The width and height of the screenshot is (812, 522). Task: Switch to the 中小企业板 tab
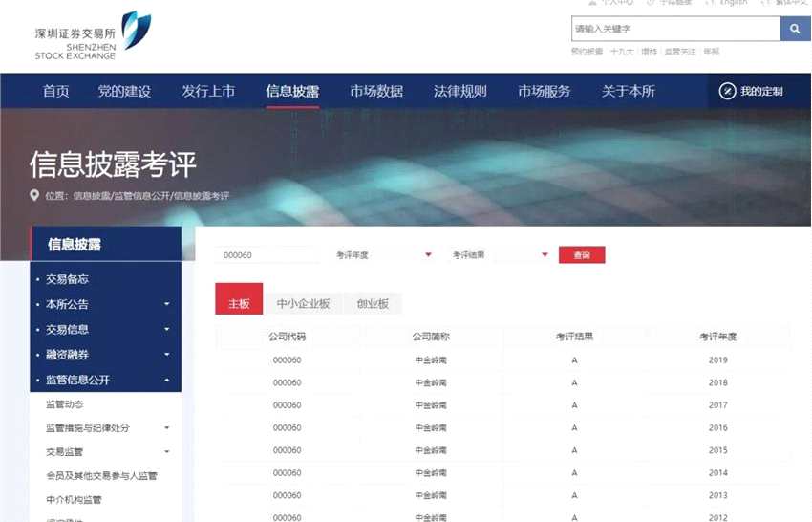303,304
